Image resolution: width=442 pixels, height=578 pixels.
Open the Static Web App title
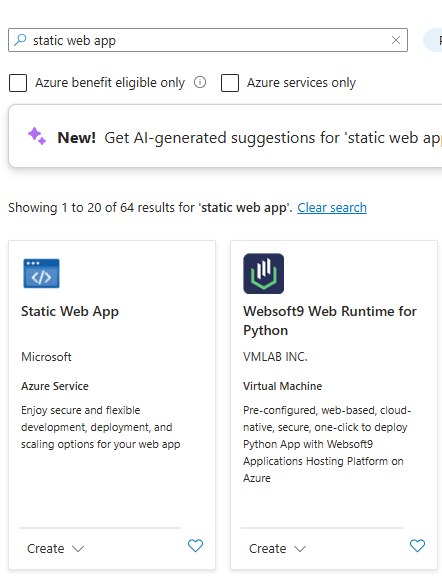[x=70, y=311]
